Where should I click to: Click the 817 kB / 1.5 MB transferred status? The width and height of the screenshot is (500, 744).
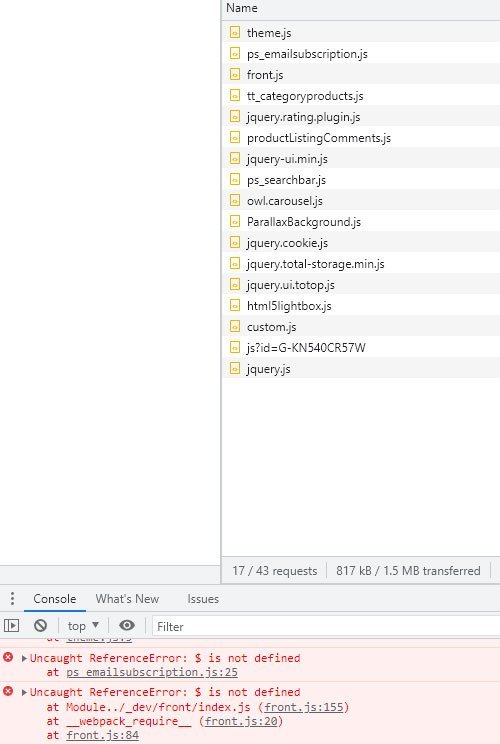tap(408, 570)
